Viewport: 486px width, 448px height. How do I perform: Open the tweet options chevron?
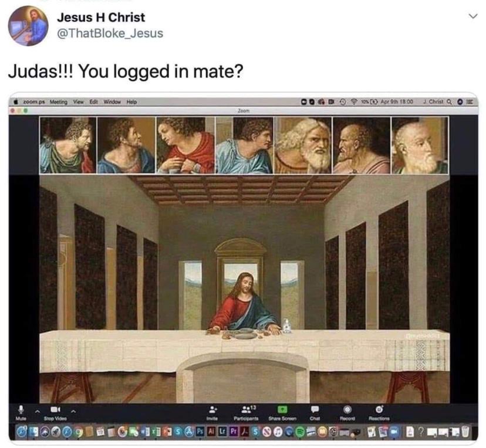click(473, 16)
